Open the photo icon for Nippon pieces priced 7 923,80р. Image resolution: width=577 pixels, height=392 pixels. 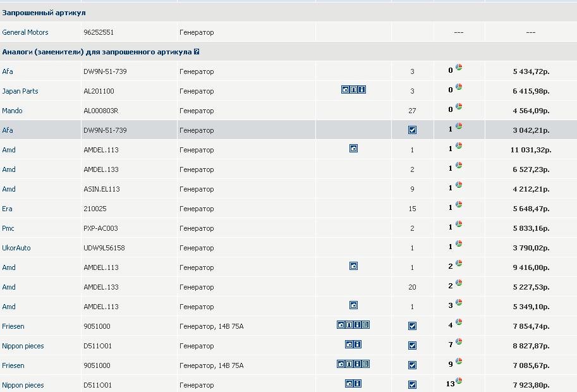pos(349,384)
